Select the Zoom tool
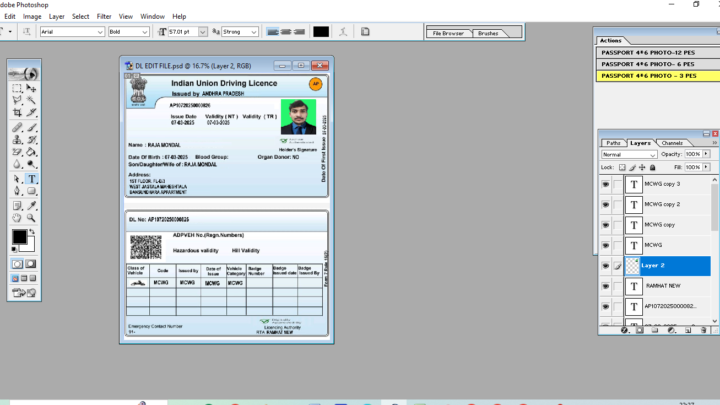 pyautogui.click(x=31, y=218)
